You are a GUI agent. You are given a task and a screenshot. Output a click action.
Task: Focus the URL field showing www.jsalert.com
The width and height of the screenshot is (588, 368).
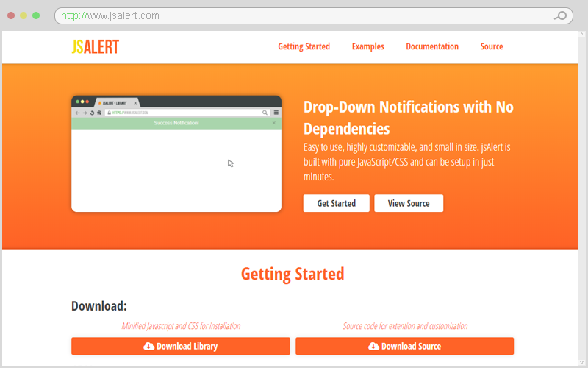click(294, 15)
